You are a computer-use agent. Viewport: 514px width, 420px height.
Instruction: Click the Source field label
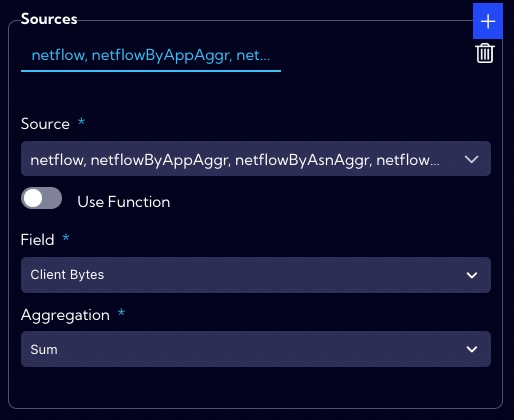click(x=45, y=124)
